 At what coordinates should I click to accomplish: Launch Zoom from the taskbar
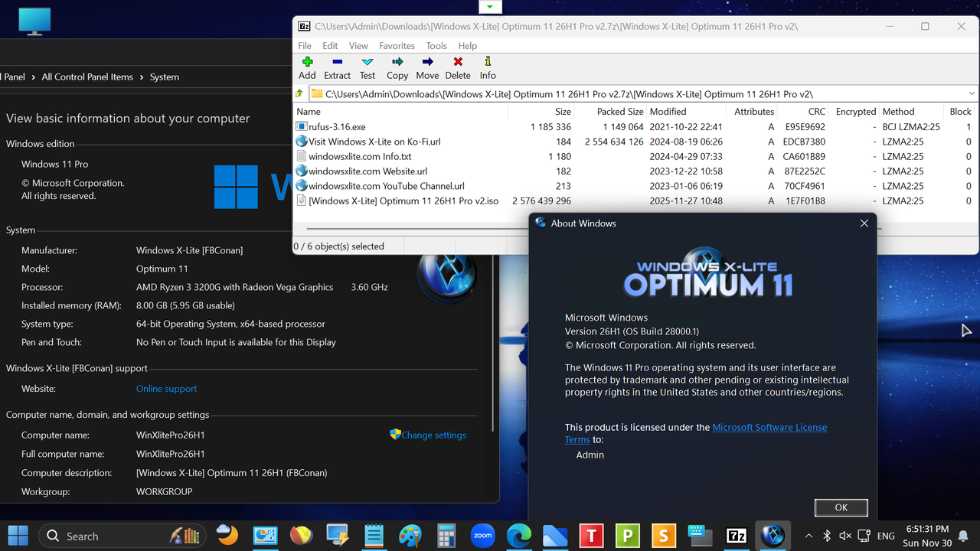[x=482, y=536]
